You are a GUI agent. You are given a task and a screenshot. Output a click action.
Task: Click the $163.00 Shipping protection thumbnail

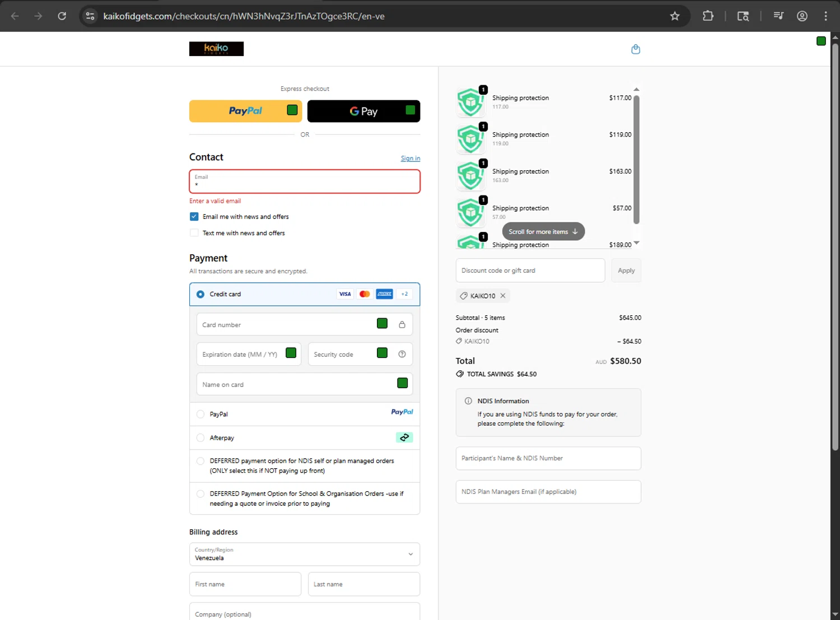(470, 176)
